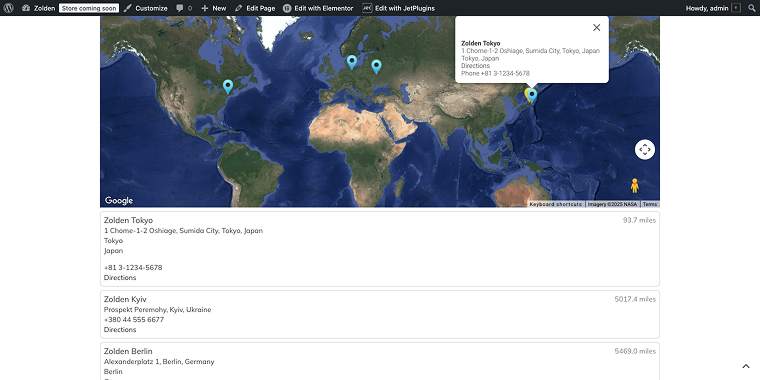Select the Zolden Kyiv store title
The width and height of the screenshot is (760, 380).
click(x=125, y=300)
